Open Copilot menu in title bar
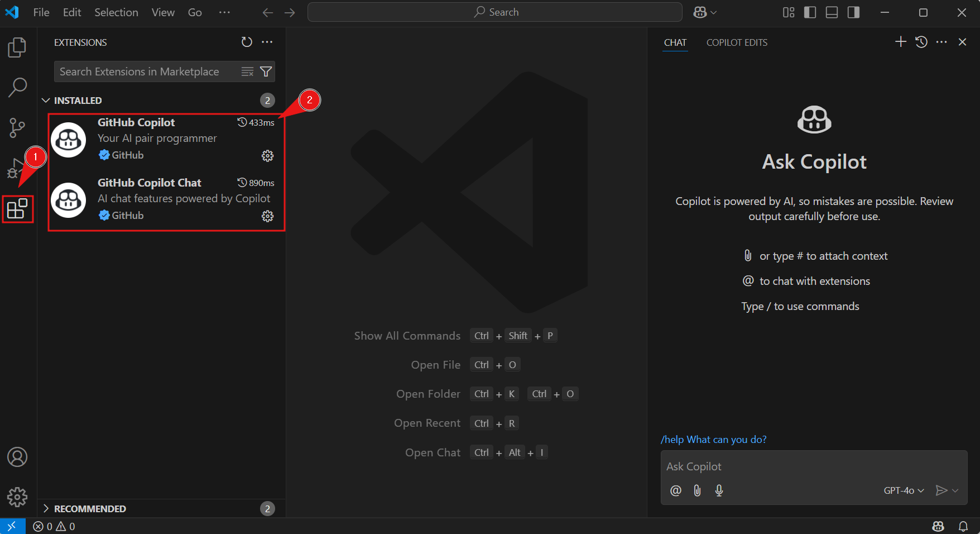The image size is (980, 534). click(x=705, y=12)
